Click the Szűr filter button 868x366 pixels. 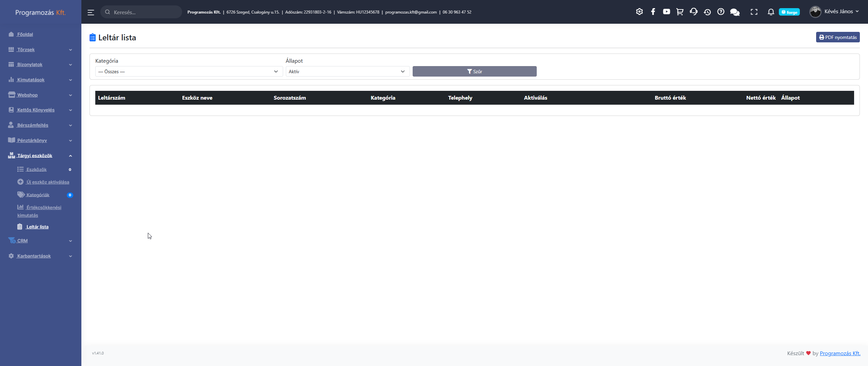click(474, 72)
